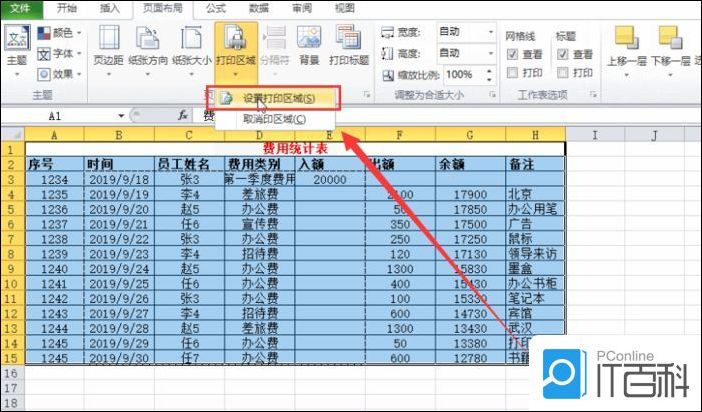Click the 打印标题 print titles icon

[x=349, y=39]
